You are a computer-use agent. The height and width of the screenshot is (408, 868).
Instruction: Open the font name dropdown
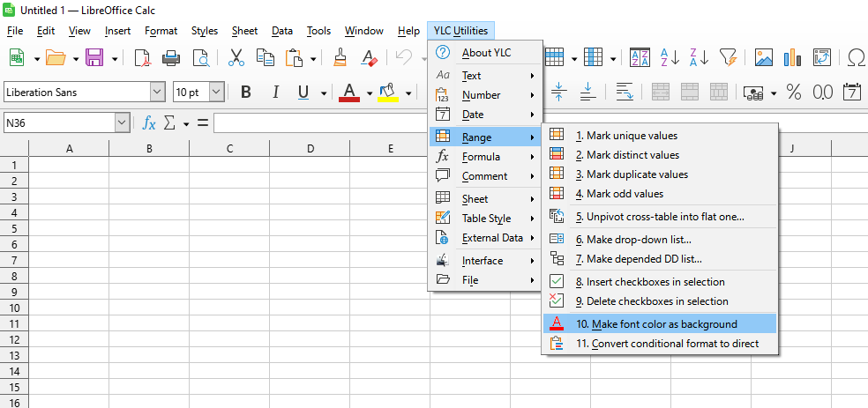(157, 92)
